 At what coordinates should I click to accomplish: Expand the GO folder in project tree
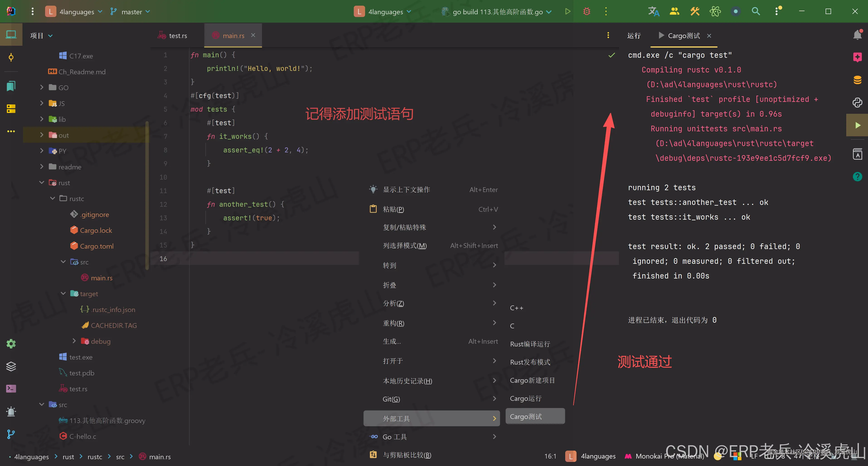pos(42,87)
